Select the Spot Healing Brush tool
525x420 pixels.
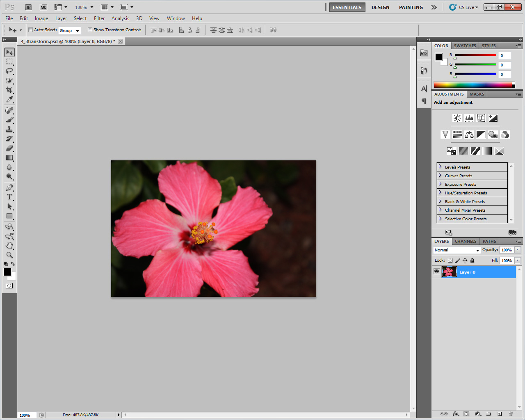pyautogui.click(x=9, y=110)
